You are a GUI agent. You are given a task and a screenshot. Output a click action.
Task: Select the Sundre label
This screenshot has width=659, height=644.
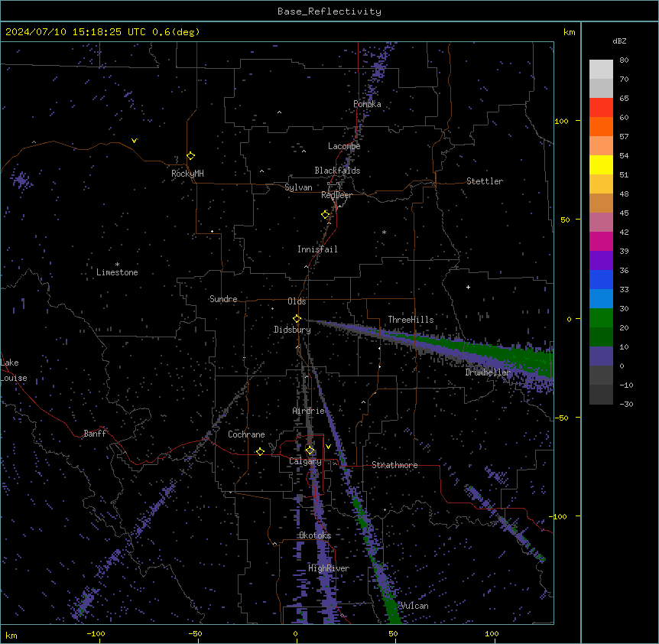(x=223, y=299)
